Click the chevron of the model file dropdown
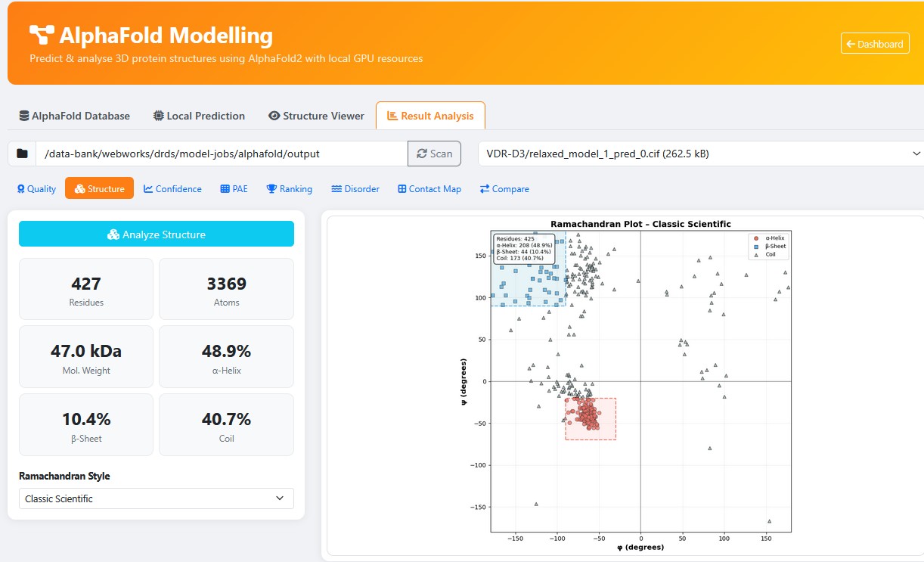Image resolution: width=924 pixels, height=562 pixels. (x=918, y=154)
